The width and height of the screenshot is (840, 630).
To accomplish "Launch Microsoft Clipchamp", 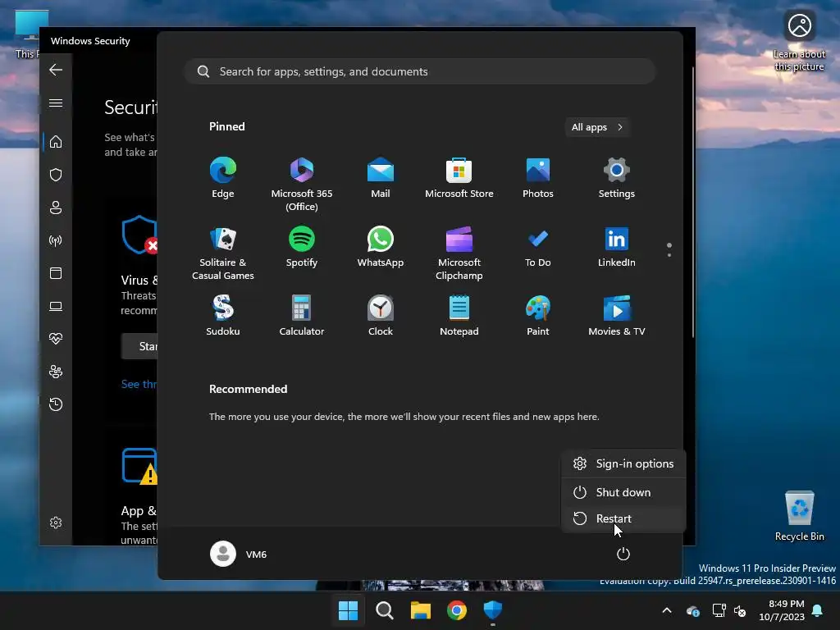I will pos(459,253).
